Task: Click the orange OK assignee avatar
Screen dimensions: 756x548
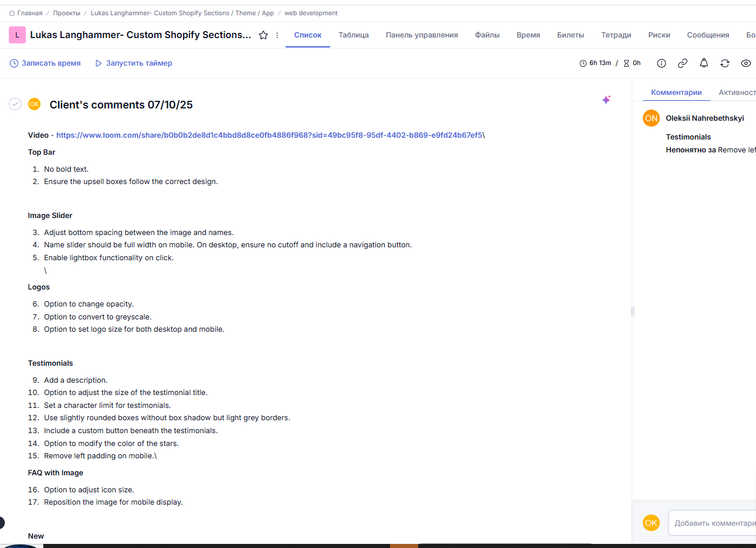Action: click(x=35, y=104)
